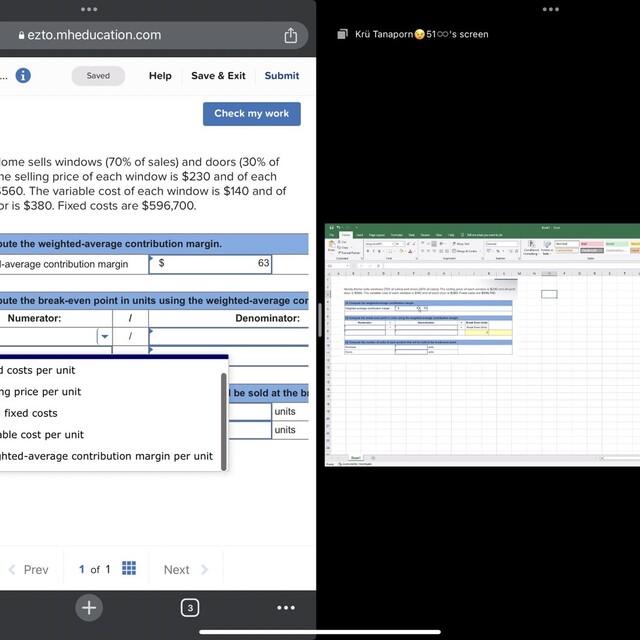Screen dimensions: 640x640
Task: Pick the variable cost per unit option
Action: coord(42,435)
